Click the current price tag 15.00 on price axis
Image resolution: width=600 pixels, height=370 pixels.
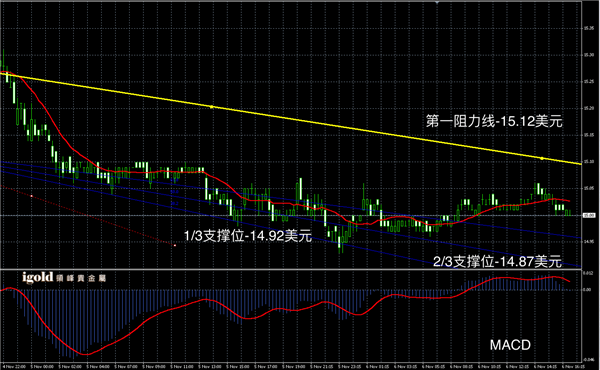click(x=588, y=215)
